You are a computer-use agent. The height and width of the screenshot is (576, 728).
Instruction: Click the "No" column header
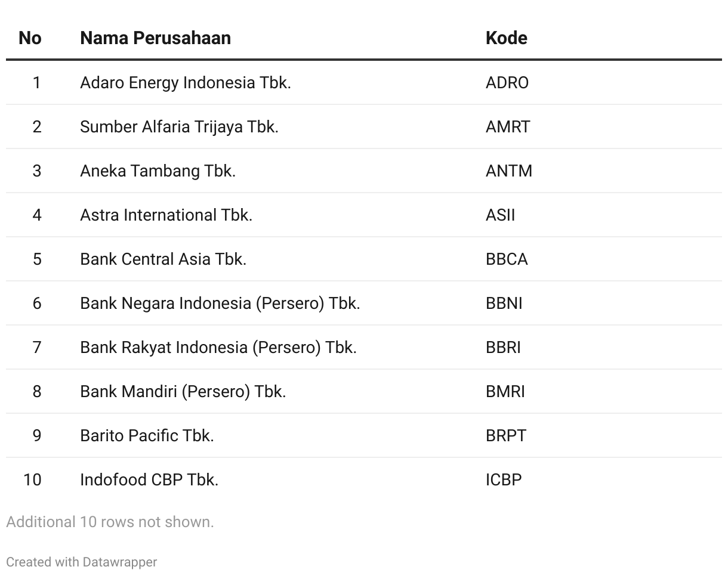[x=30, y=38]
